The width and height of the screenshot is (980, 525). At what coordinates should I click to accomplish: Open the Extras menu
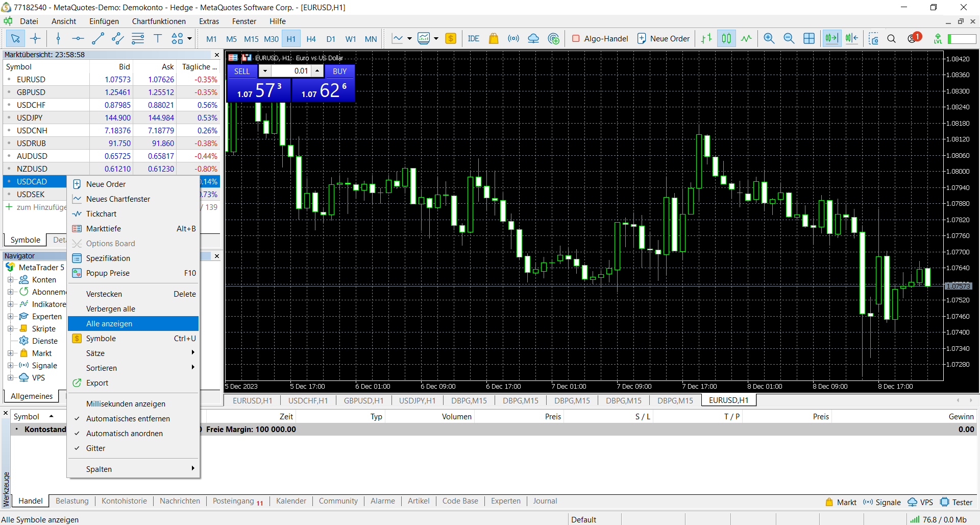coord(209,21)
